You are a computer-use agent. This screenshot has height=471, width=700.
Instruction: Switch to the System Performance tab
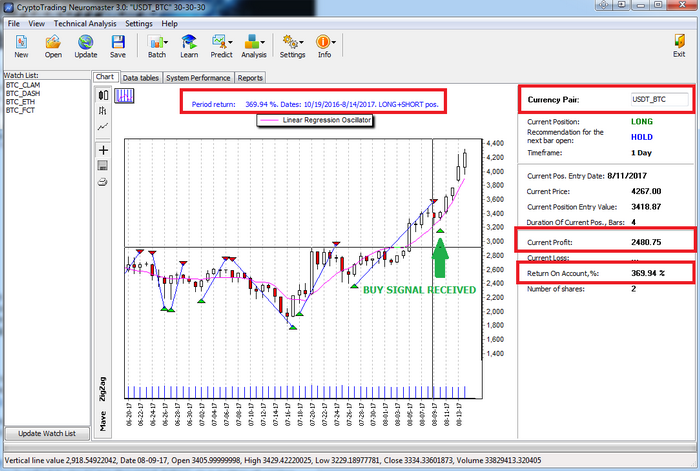click(198, 78)
